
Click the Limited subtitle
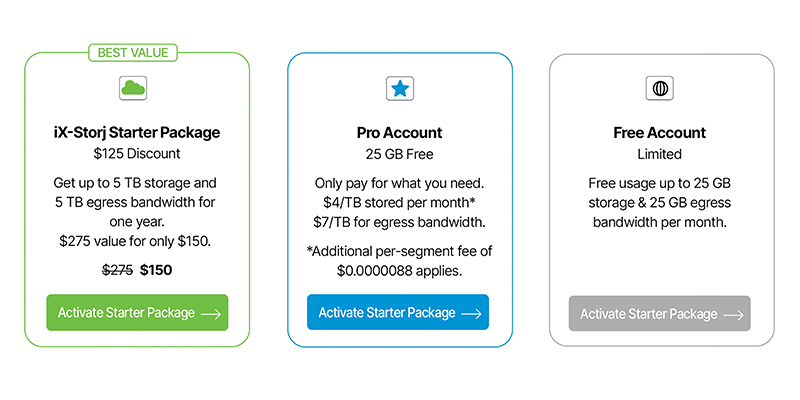(660, 154)
